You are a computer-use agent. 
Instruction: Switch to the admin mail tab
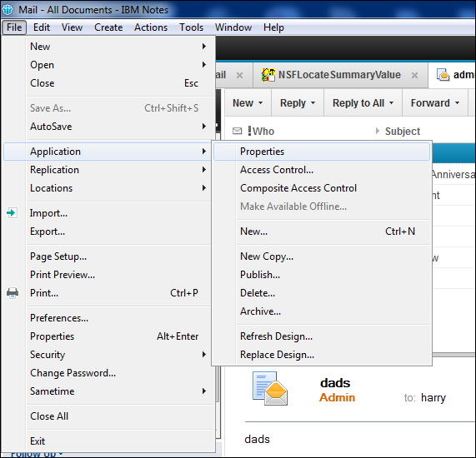(453, 75)
